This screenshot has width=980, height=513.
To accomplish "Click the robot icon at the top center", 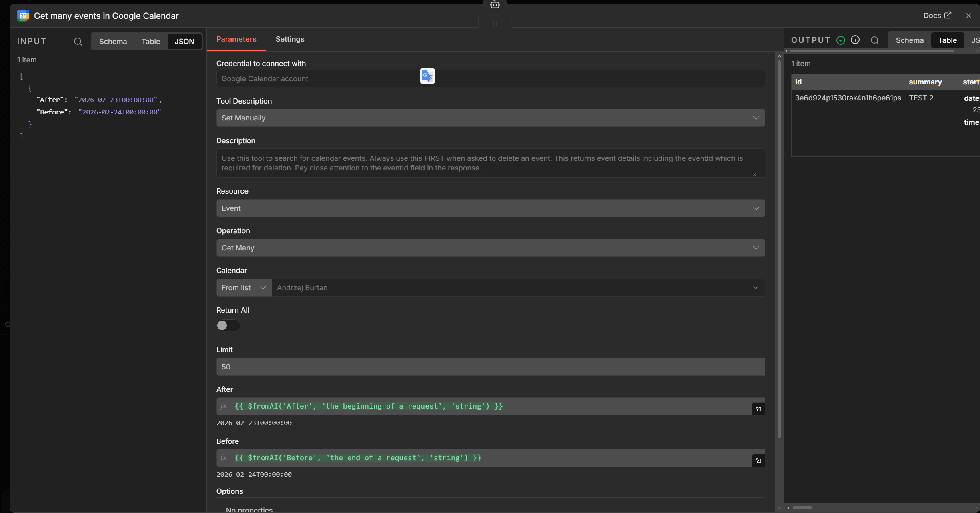I will 495,5.
